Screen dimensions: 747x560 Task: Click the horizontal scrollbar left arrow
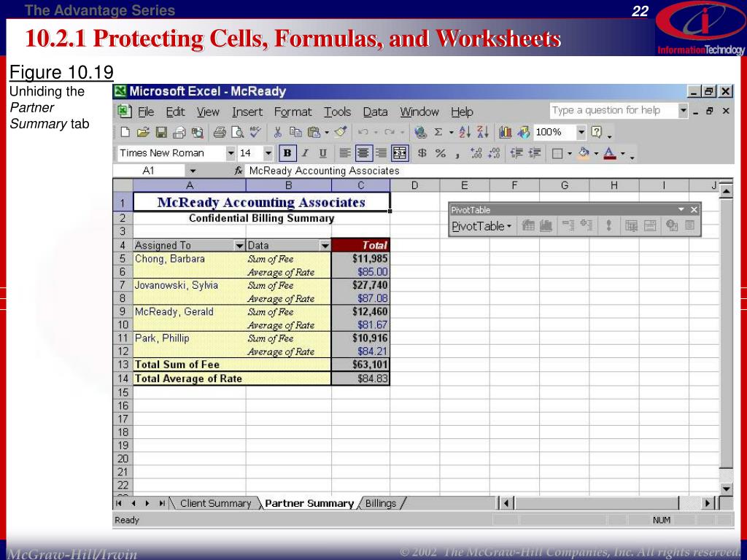[x=506, y=503]
